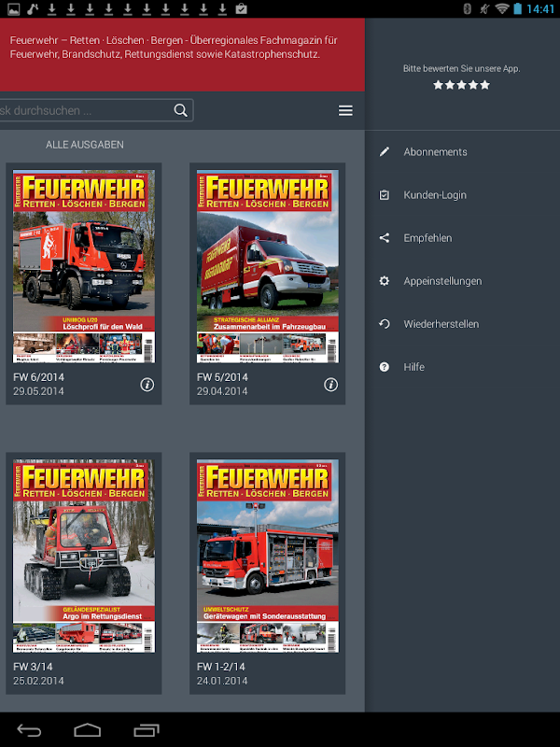Viewport: 560px width, 747px height.
Task: Tap the pencil icon beside Abonnements
Action: point(385,151)
